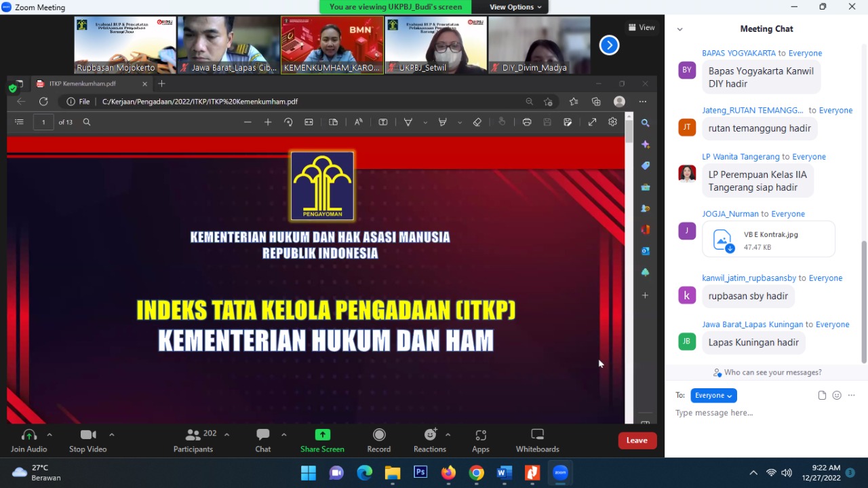Open a new Edge tab
Viewport: 868px width, 488px height.
point(161,83)
